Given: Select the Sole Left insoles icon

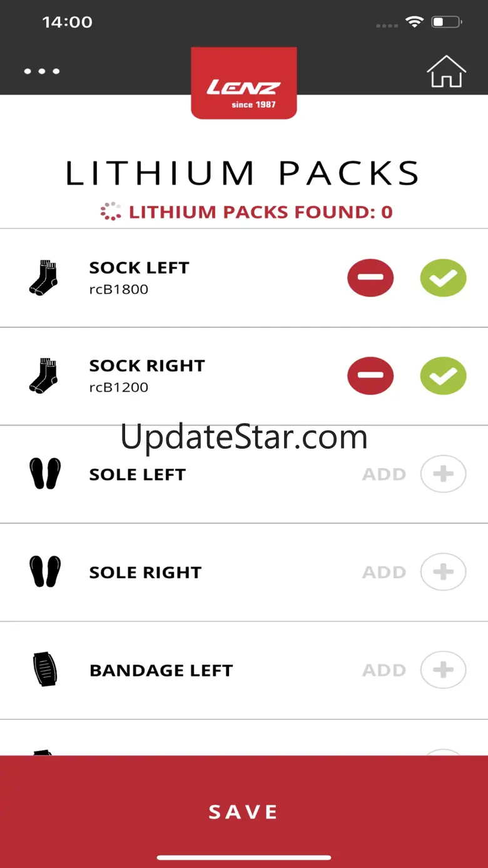Looking at the screenshot, I should [x=45, y=474].
